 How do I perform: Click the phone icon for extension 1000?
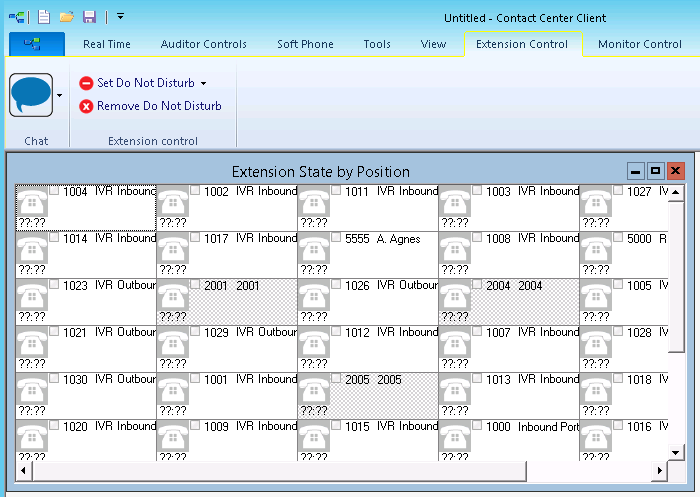455,437
